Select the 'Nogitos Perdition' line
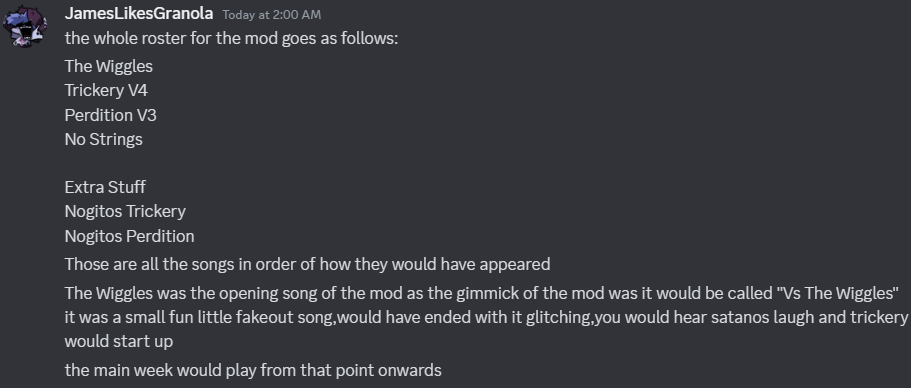Viewport: 911px width, 388px height. [130, 236]
